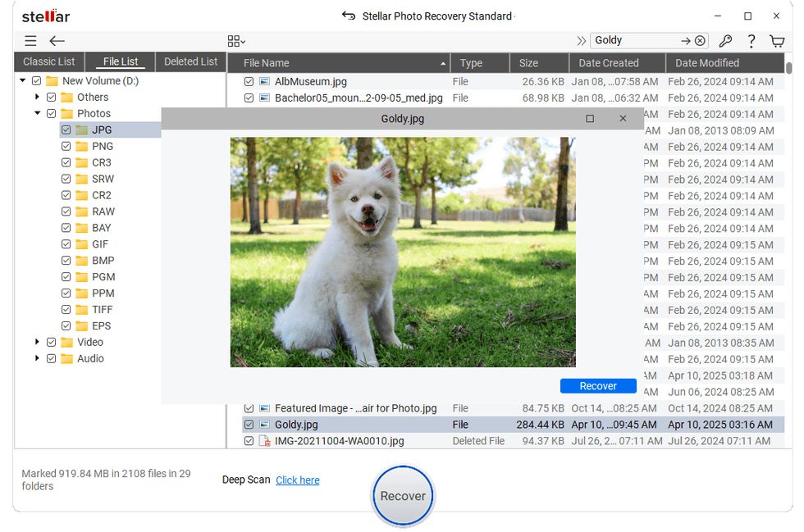Expand the Video folder node
The image size is (804, 532).
pyautogui.click(x=36, y=342)
